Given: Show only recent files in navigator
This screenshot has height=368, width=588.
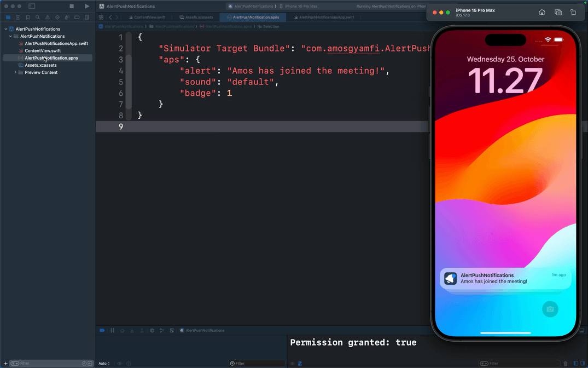Looking at the screenshot, I should coord(84,364).
